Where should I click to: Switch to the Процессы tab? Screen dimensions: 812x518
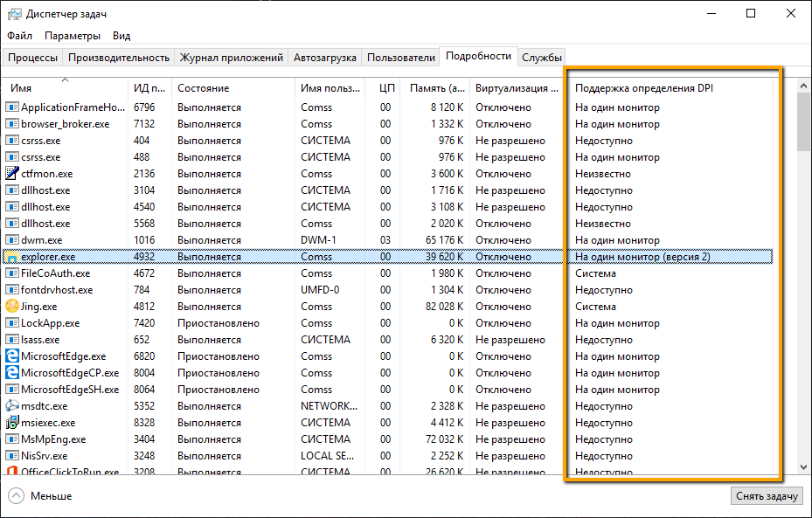(x=32, y=58)
